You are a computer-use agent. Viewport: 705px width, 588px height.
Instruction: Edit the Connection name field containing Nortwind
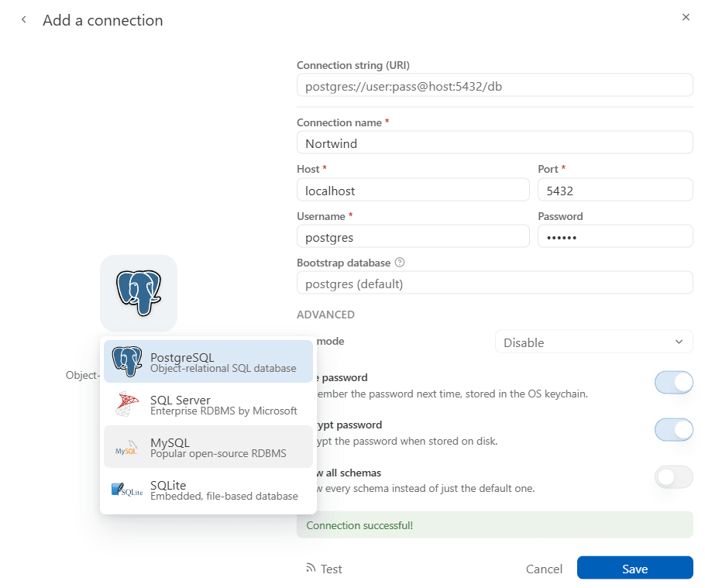point(494,143)
